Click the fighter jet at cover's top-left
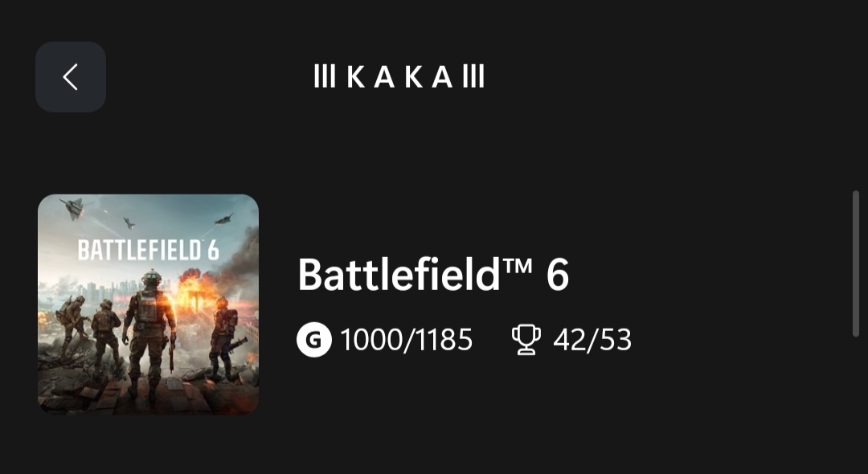Image resolution: width=868 pixels, height=474 pixels. coord(71,209)
